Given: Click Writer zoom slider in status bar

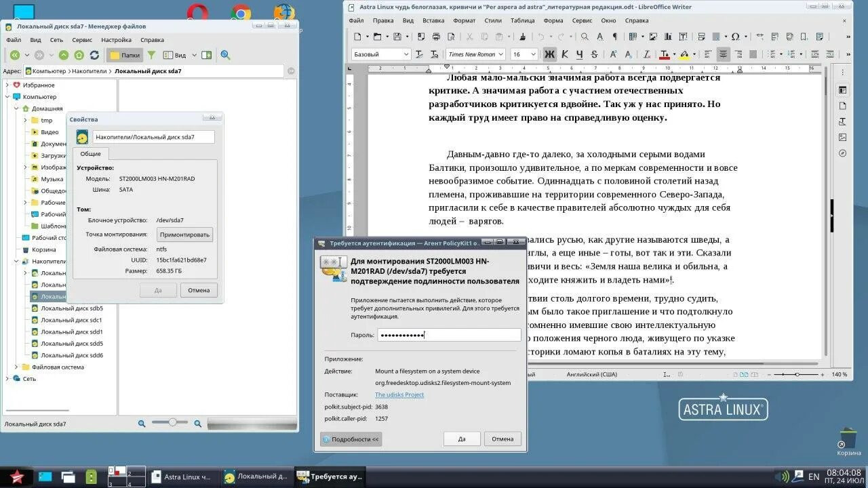Looking at the screenshot, I should pos(795,374).
